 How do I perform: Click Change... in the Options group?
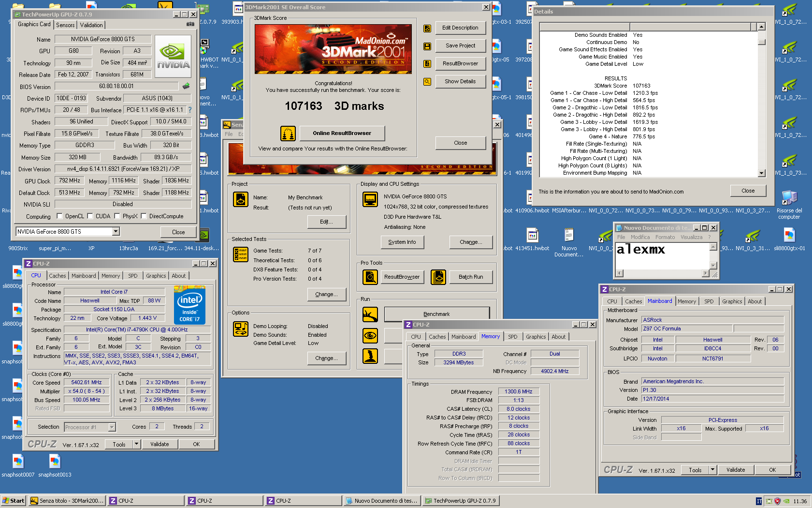(x=326, y=359)
